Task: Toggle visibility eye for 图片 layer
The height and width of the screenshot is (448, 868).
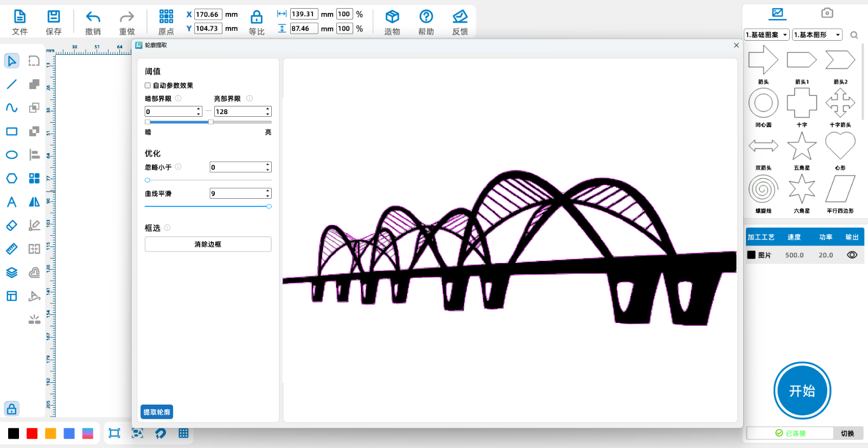Action: pyautogui.click(x=852, y=255)
